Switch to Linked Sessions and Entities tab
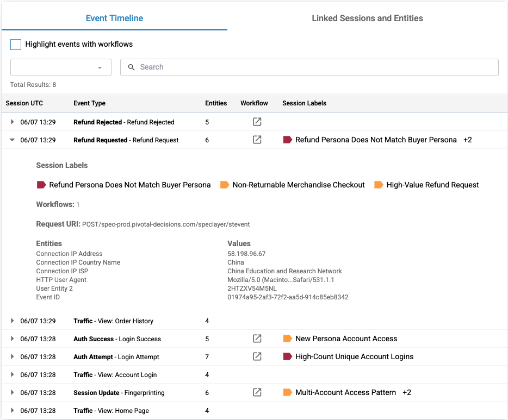Viewport: 508px width, 420px height. coord(367,18)
